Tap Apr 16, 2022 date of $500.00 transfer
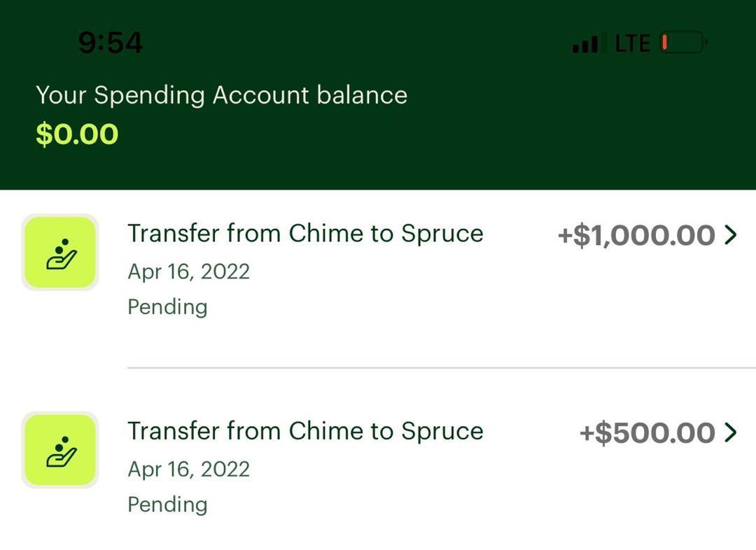Image resolution: width=756 pixels, height=550 pixels. [x=188, y=468]
